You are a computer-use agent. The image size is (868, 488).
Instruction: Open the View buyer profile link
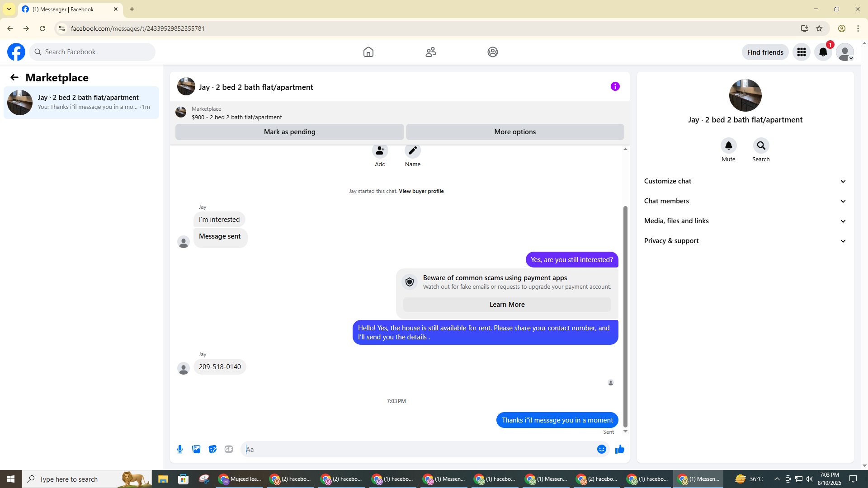(x=421, y=191)
